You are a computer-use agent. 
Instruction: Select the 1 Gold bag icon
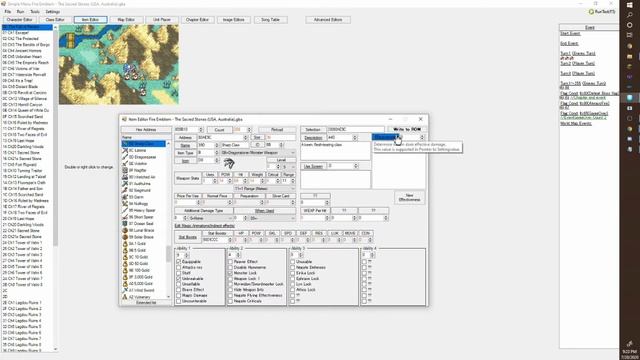pos(125,244)
